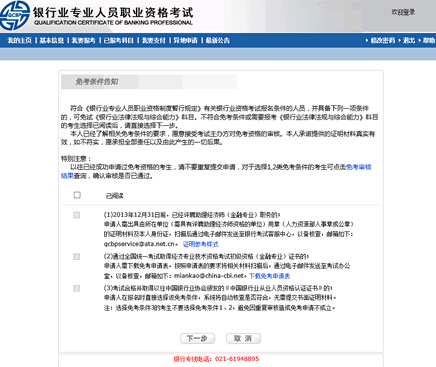
Task: Check exemption condition (2) 初级资格证书 checkbox
Action: [77, 256]
